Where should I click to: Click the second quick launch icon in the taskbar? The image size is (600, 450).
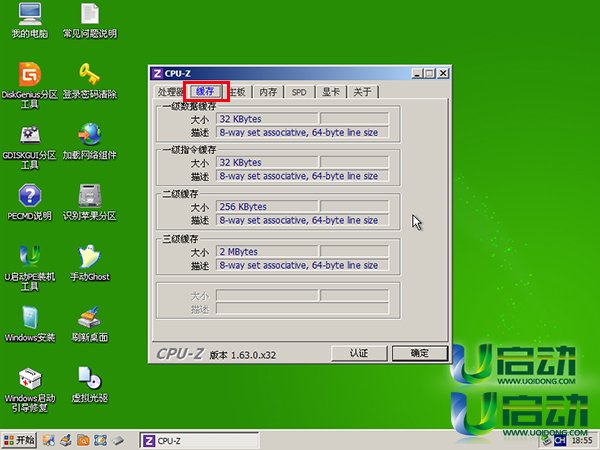pos(66,440)
